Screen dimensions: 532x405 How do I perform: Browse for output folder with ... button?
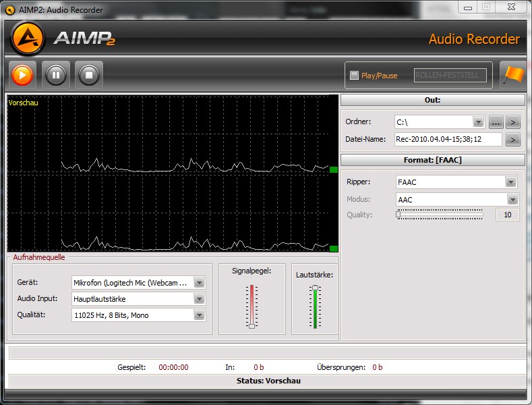pos(496,122)
